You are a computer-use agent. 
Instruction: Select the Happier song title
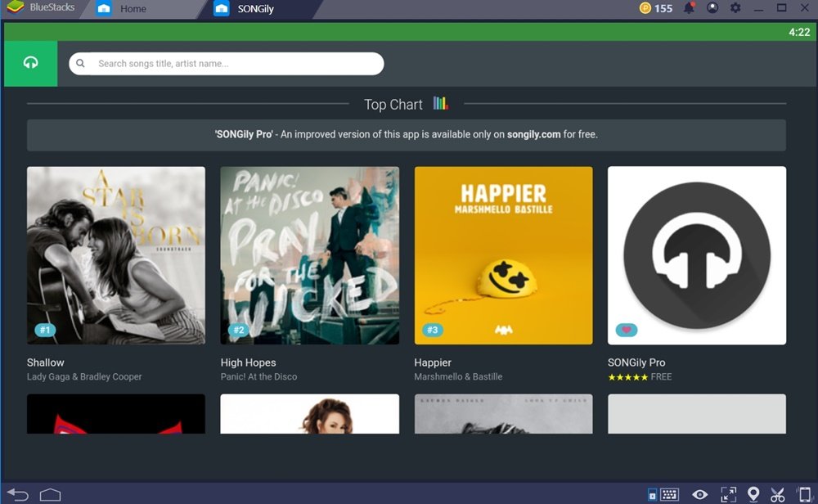click(433, 362)
